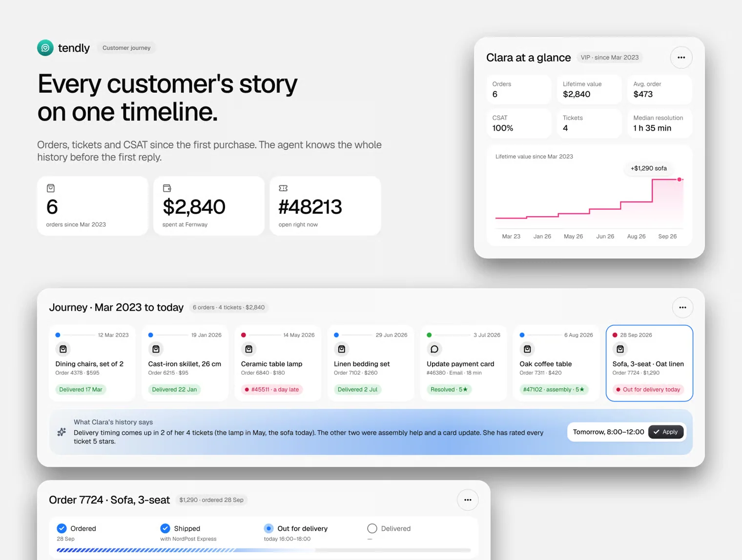The height and width of the screenshot is (560, 742).
Task: Click the Tickets 4 tile
Action: click(x=589, y=123)
